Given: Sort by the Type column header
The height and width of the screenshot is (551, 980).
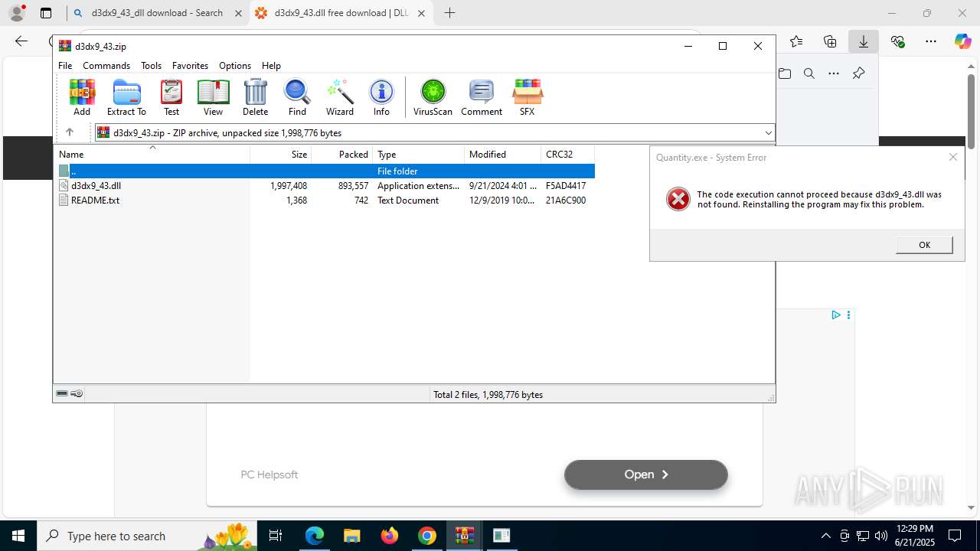Looking at the screenshot, I should [419, 154].
